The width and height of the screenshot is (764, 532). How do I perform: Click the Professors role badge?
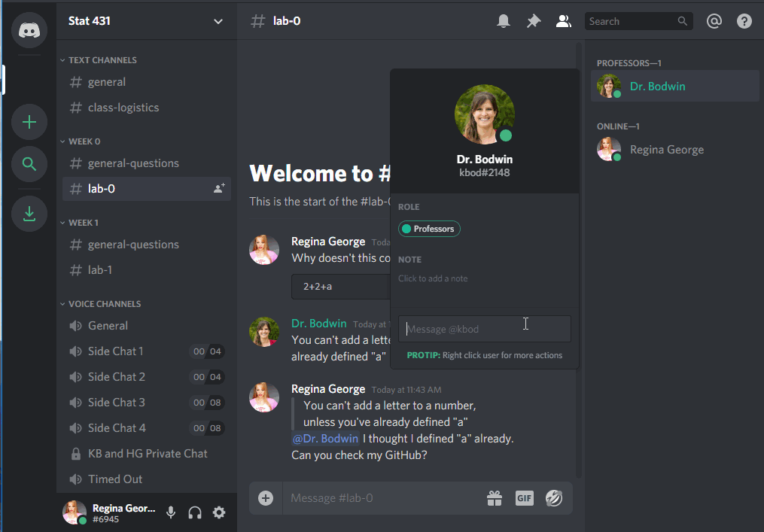[x=429, y=229]
